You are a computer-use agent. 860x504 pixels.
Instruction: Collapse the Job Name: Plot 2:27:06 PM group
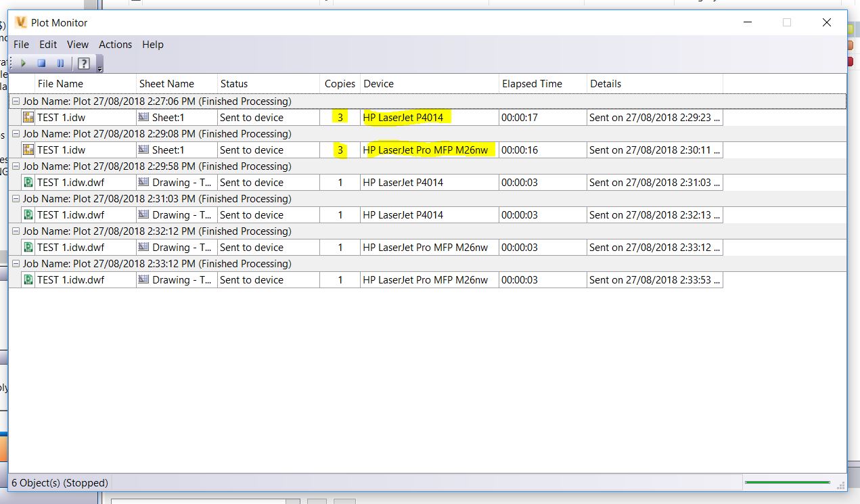point(14,101)
